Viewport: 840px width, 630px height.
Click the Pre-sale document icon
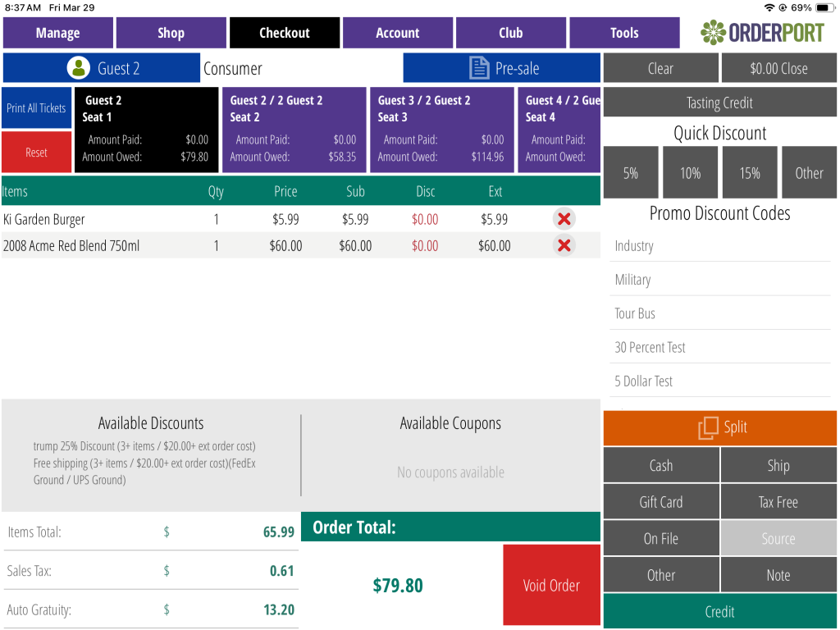(x=479, y=68)
